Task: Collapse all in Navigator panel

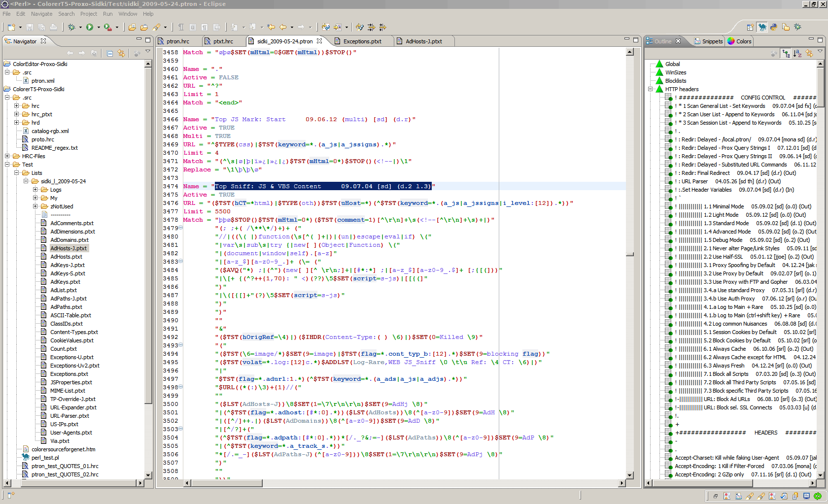Action: [110, 53]
